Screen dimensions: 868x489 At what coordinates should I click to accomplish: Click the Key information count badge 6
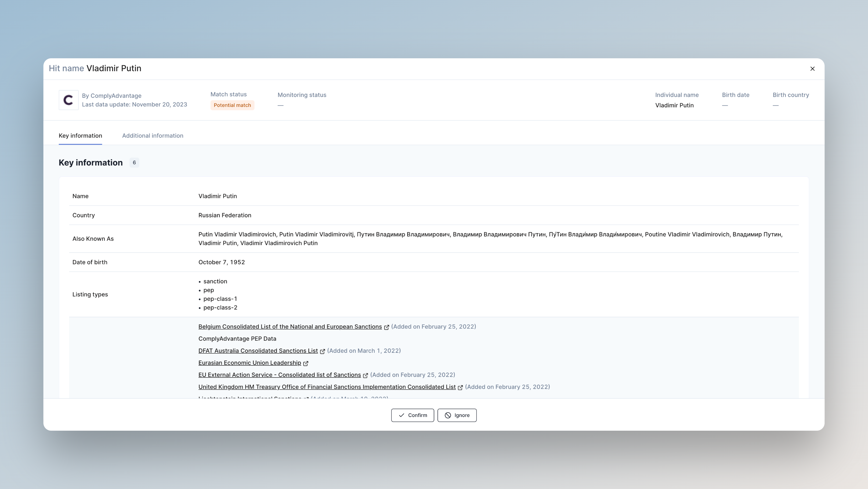tap(134, 163)
